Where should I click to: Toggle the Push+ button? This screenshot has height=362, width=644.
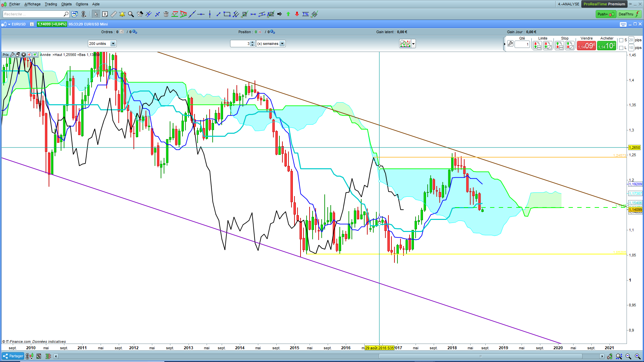[605, 14]
